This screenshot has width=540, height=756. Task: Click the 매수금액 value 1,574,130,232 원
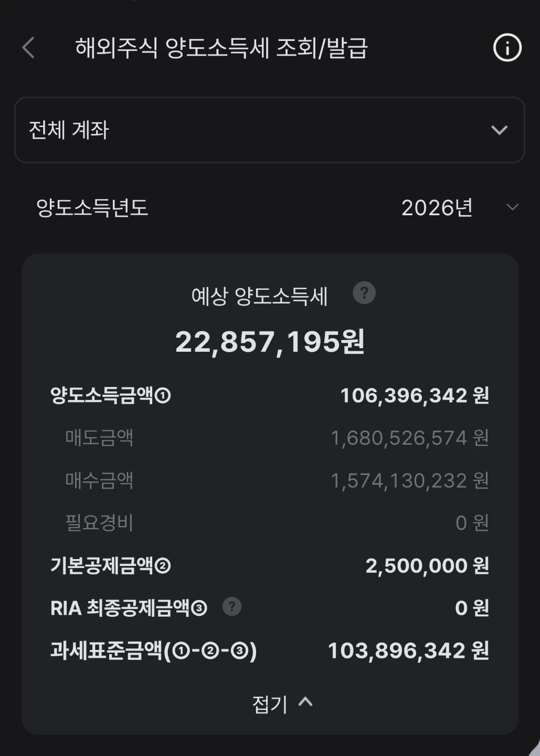coord(410,480)
